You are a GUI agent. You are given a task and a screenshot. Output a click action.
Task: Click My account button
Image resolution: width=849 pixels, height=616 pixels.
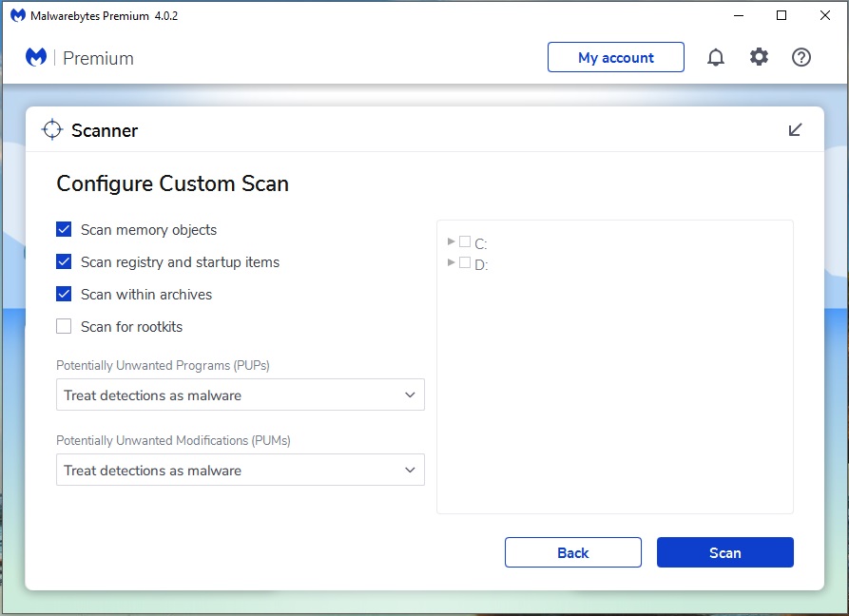(x=616, y=57)
